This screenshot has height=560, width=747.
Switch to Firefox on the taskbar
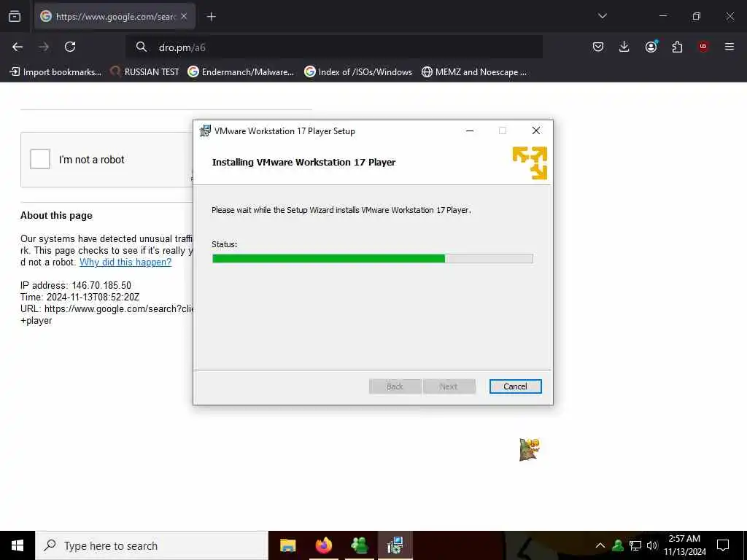(323, 545)
